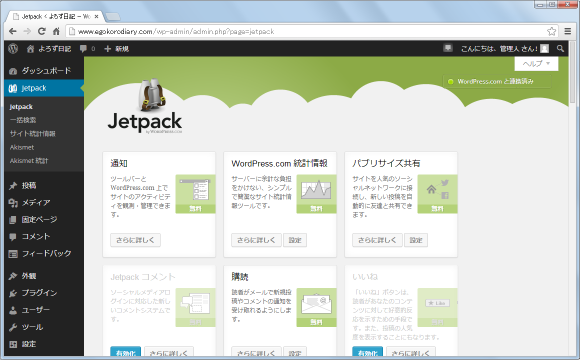Image resolution: width=580 pixels, height=360 pixels.
Task: Click さらに詳しく in パブリサイズ共有 card
Action: [377, 240]
